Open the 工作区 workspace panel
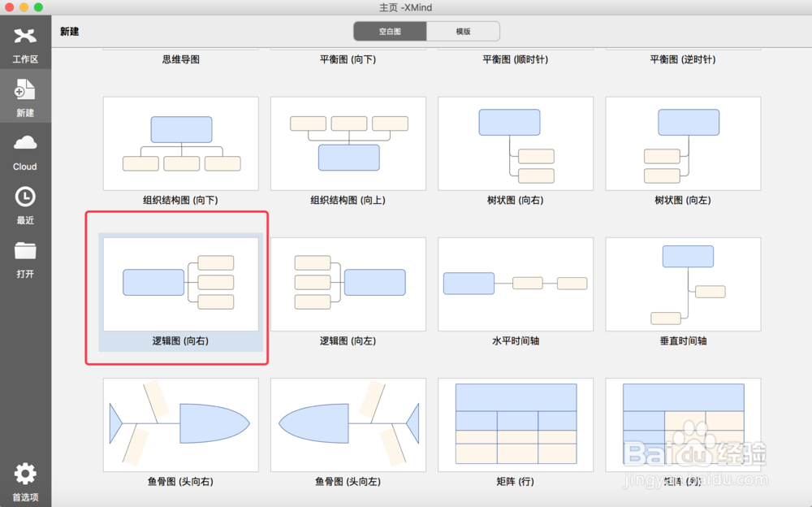Image resolution: width=812 pixels, height=507 pixels. (24, 43)
